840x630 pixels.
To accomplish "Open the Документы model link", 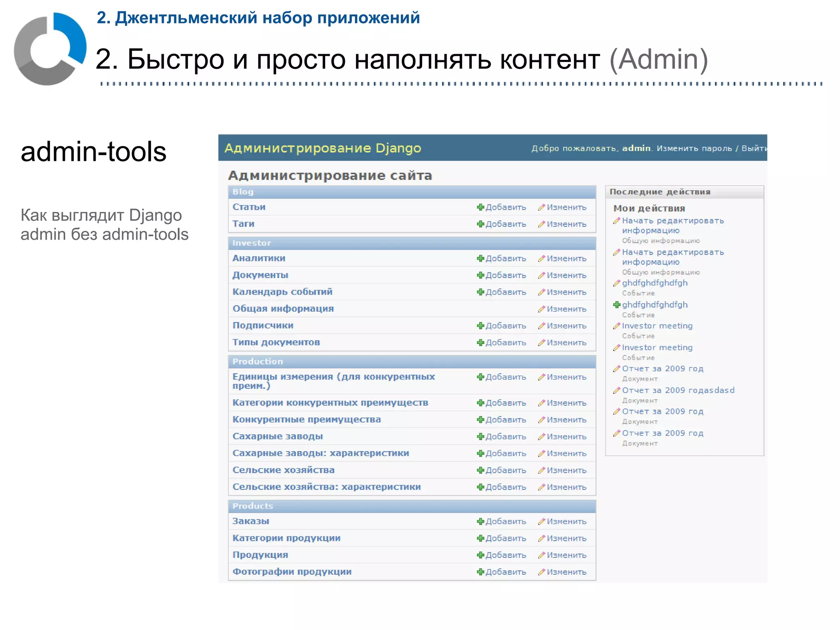I will [x=260, y=275].
